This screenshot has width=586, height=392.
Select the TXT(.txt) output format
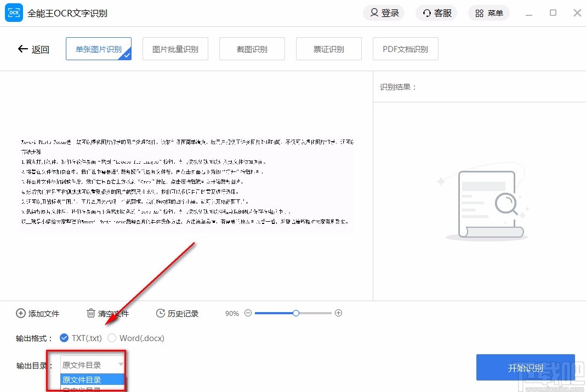point(64,338)
